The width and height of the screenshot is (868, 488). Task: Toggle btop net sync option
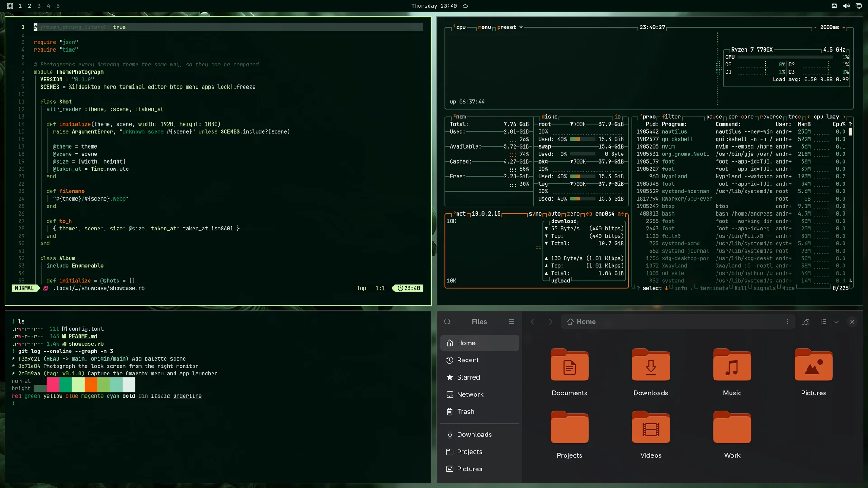point(535,214)
